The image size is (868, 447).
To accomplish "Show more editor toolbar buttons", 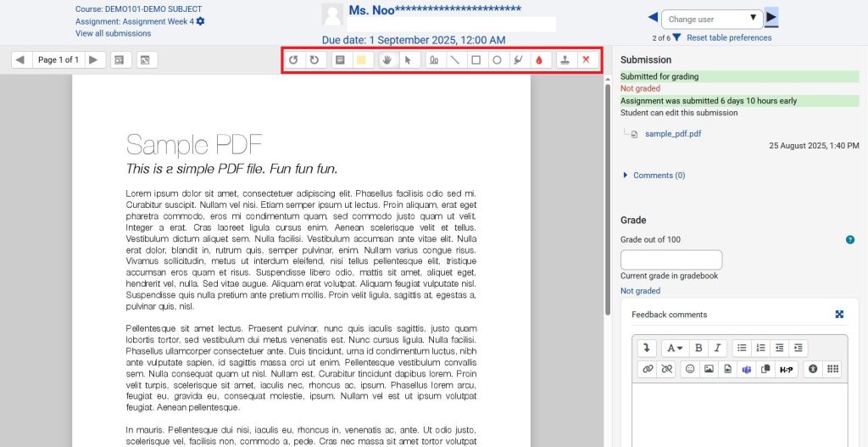I will pos(647,348).
